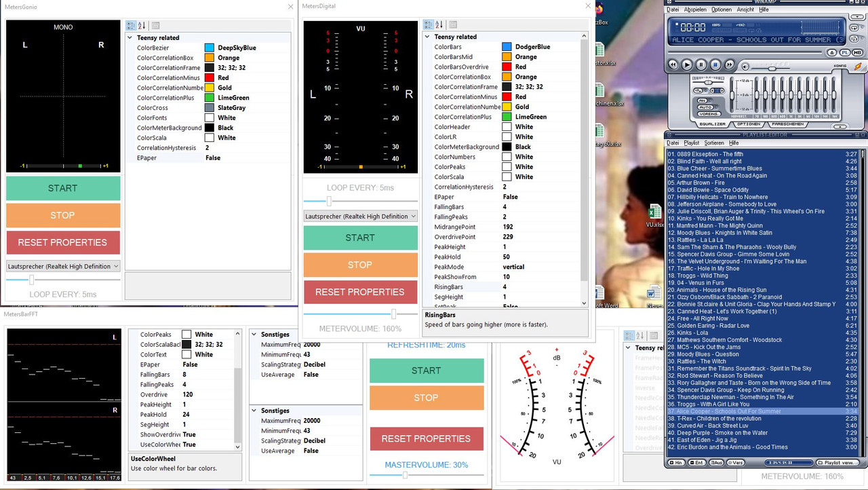
Task: Toggle equalizer AUTO button
Action: click(705, 107)
